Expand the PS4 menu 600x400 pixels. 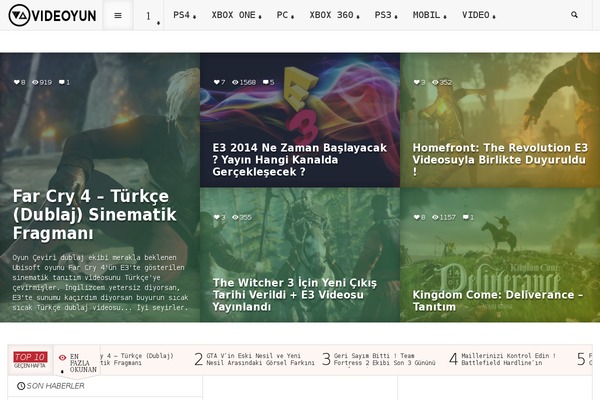(x=184, y=15)
